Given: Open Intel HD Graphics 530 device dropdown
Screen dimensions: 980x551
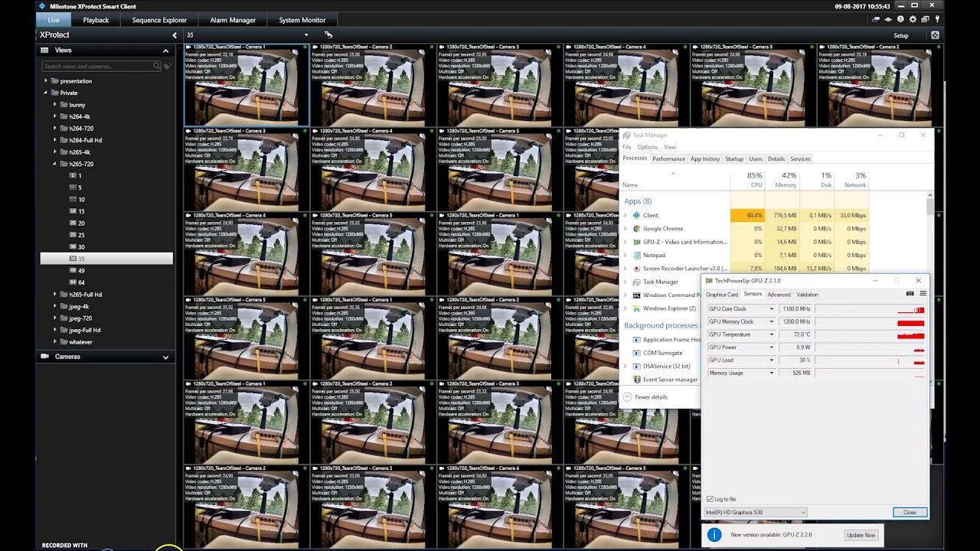Looking at the screenshot, I should click(756, 512).
